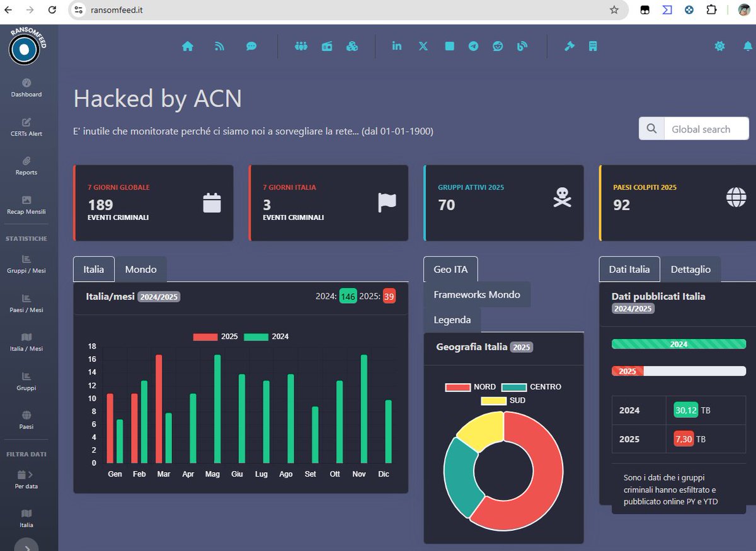The image size is (756, 551).
Task: Open CERTs Alert in the sidebar
Action: (26, 127)
